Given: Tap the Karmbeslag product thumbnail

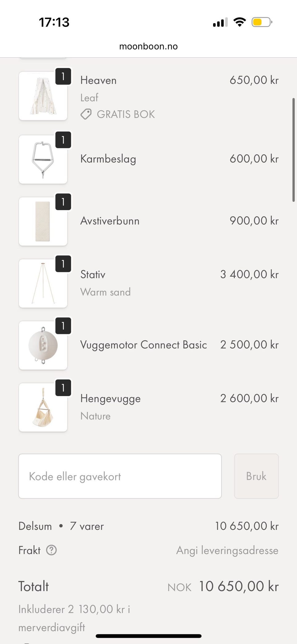Looking at the screenshot, I should coord(43,159).
